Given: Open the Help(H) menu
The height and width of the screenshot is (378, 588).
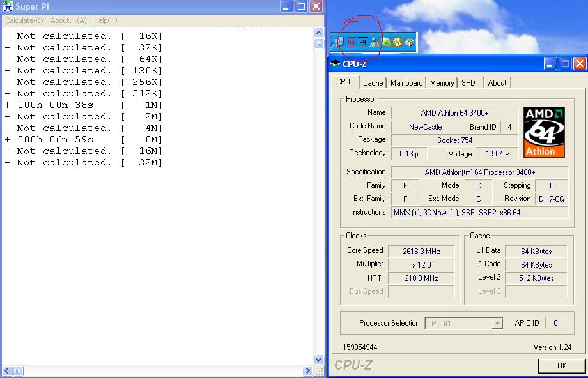Looking at the screenshot, I should (105, 20).
